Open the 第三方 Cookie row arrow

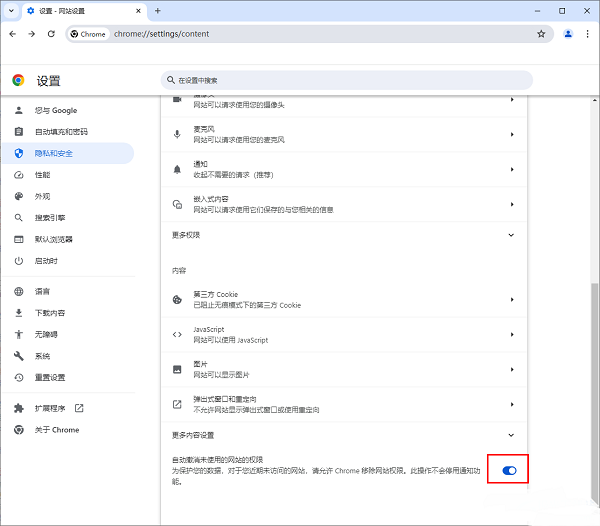pos(512,300)
